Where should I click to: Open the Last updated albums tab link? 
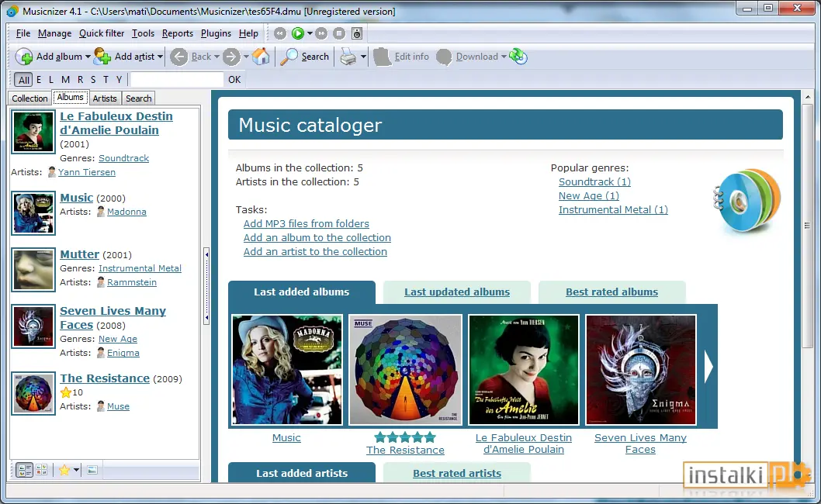[x=456, y=292]
